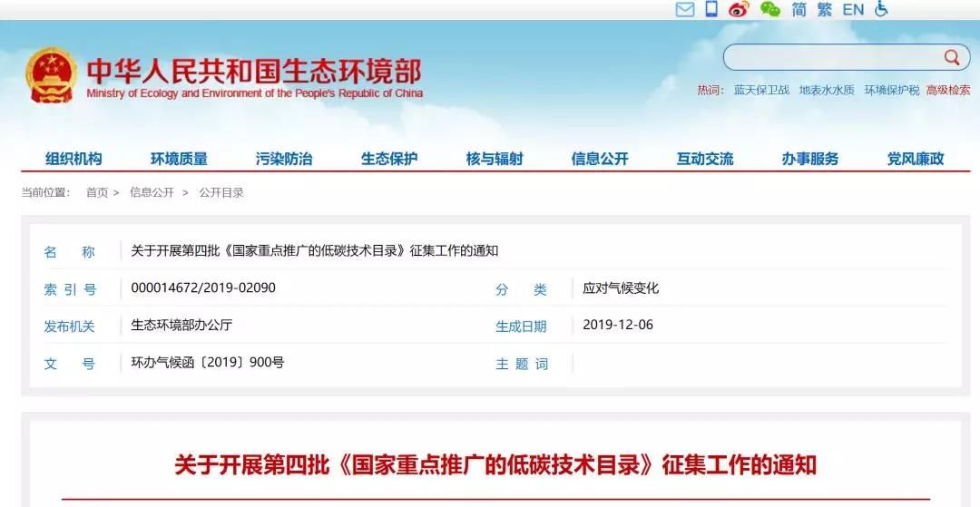The image size is (980, 507).
Task: Click the issuer 生态环境部办公厅
Action: click(181, 325)
